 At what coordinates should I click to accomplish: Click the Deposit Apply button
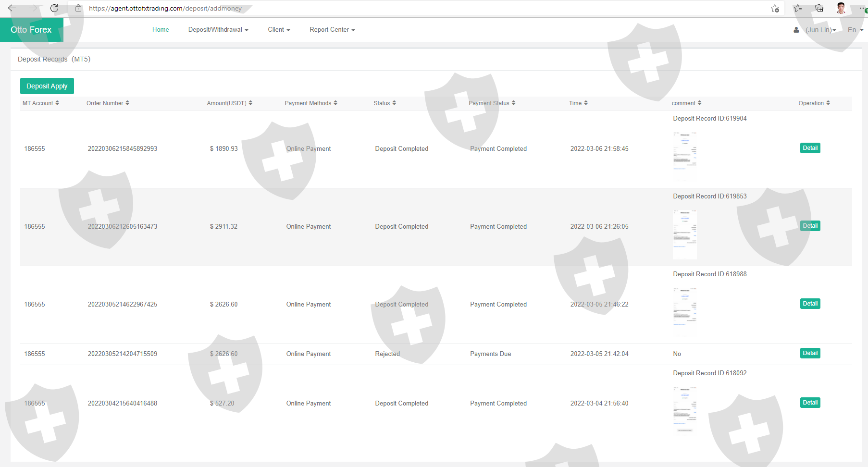point(47,86)
